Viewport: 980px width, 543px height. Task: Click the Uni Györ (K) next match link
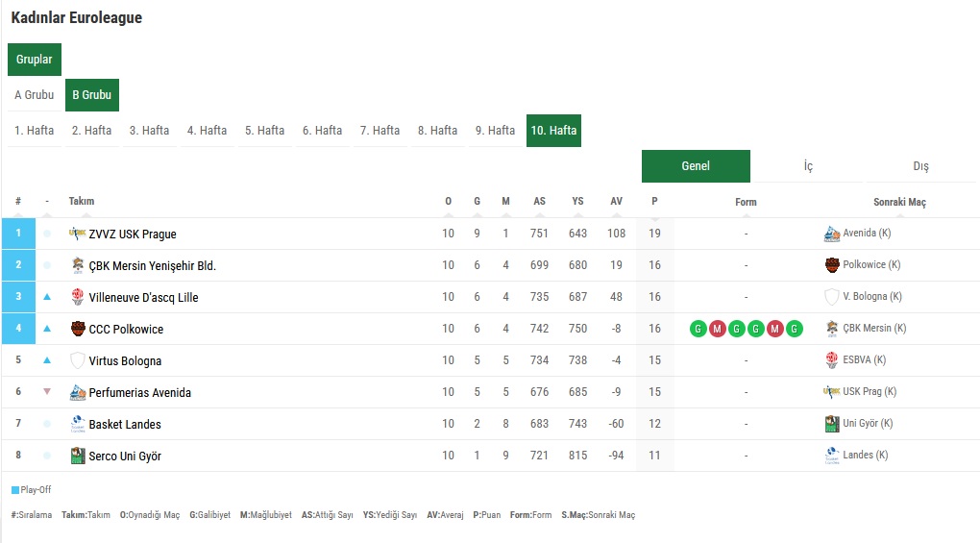(x=868, y=424)
